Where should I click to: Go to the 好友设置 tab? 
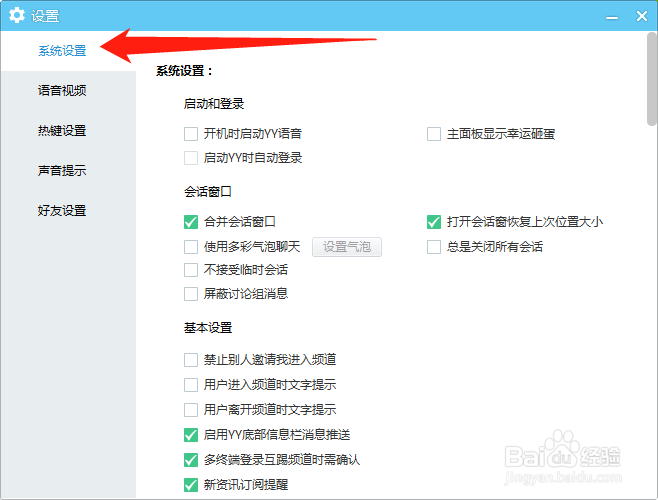(x=62, y=210)
